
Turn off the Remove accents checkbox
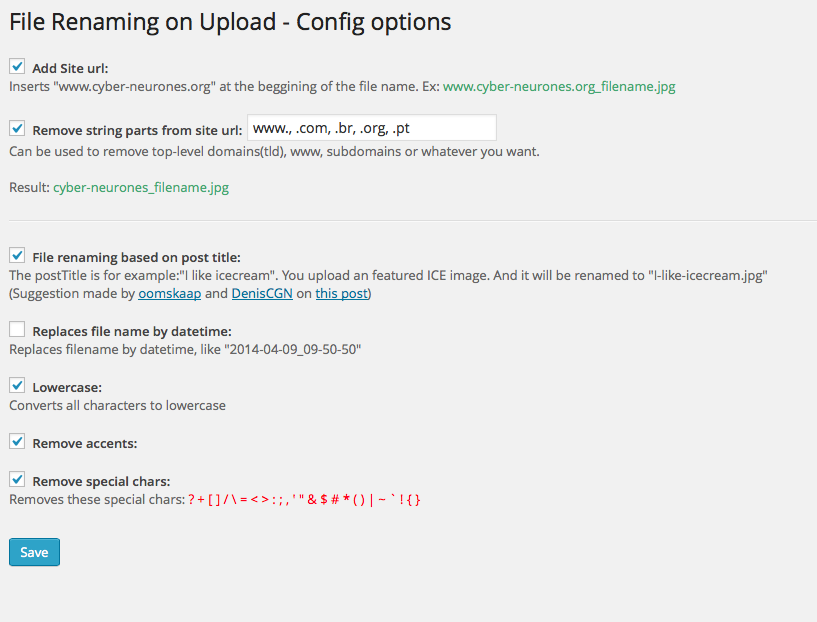(17, 441)
